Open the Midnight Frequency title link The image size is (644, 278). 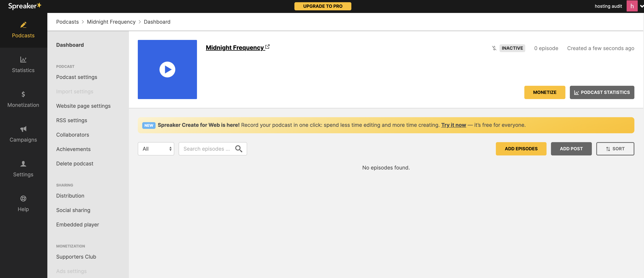click(x=235, y=48)
